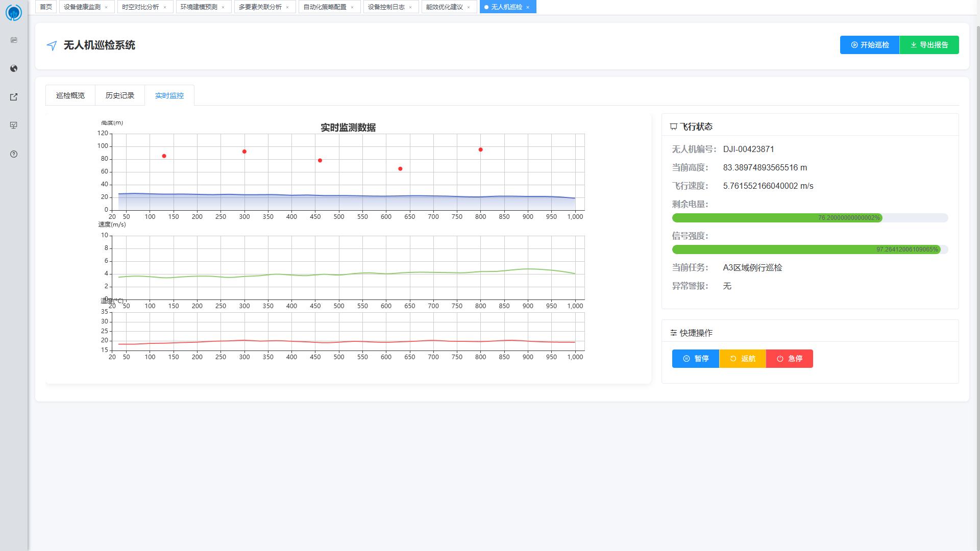Click the blue app logo in sidebar

tap(14, 13)
